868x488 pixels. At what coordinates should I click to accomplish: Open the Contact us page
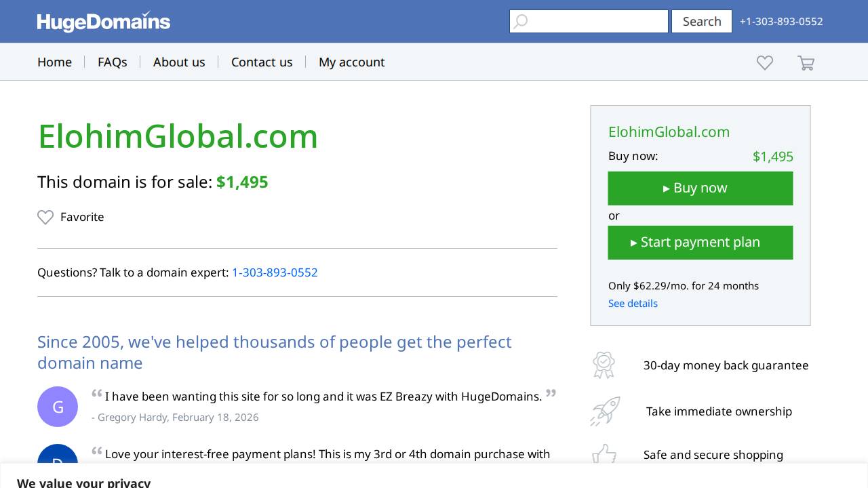(x=262, y=62)
